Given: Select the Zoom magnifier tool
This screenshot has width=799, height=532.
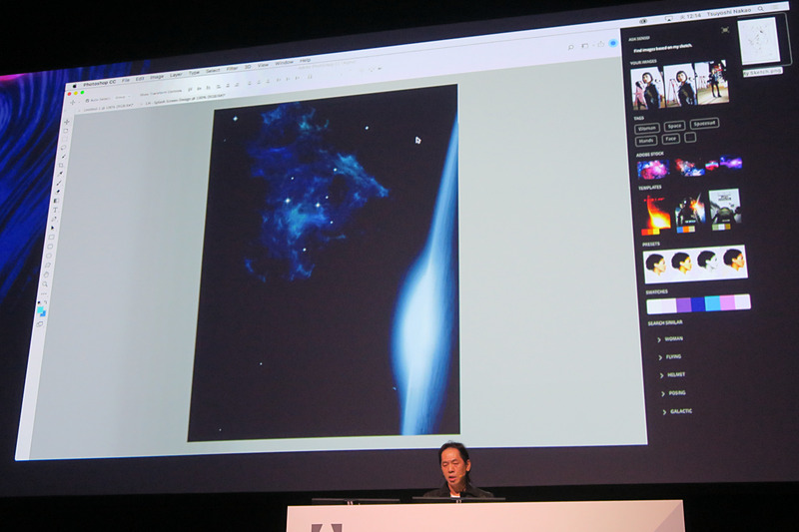Looking at the screenshot, I should [45, 284].
